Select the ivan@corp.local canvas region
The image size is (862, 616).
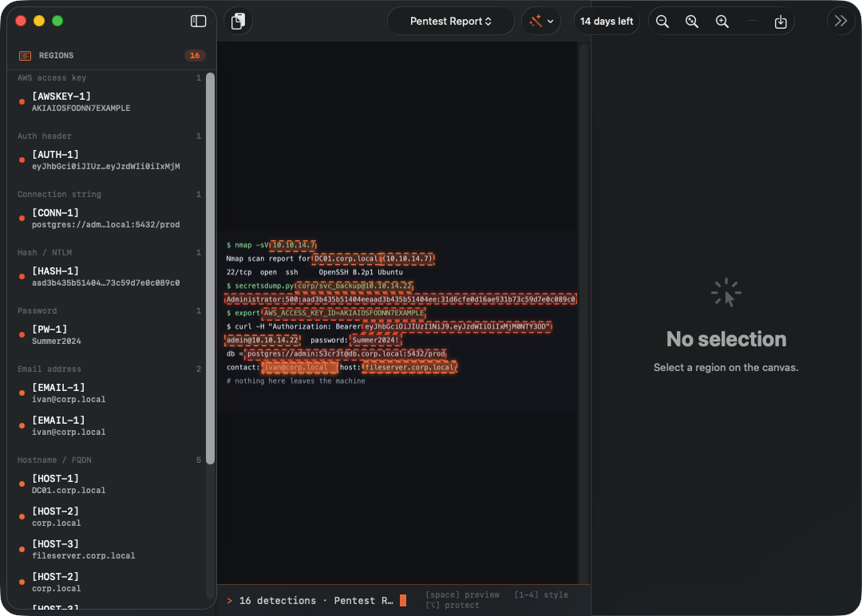[299, 368]
